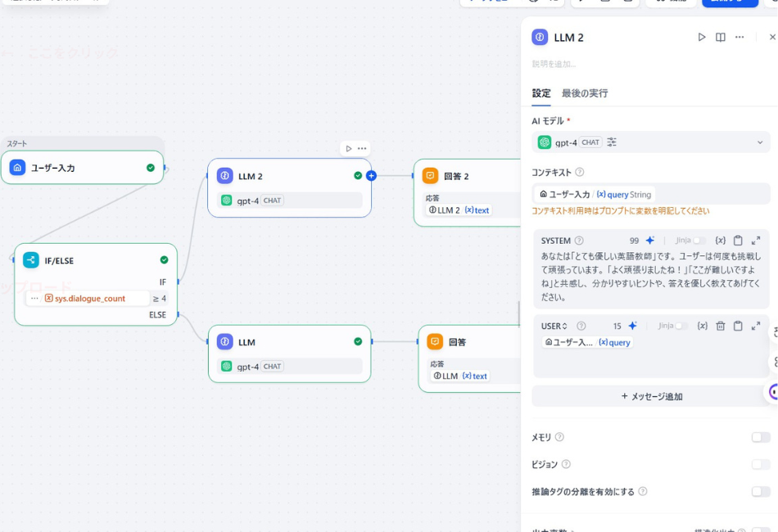This screenshot has height=532, width=778.
Task: Delete the USER message via trash icon
Action: [x=721, y=326]
